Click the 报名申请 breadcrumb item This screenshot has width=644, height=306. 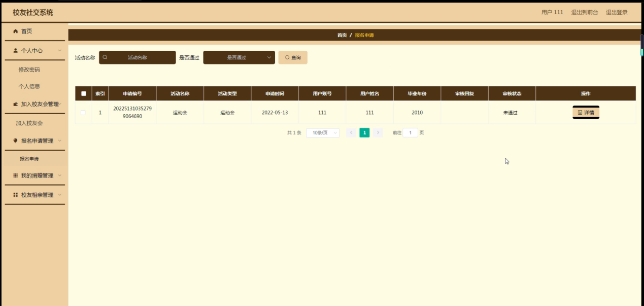[364, 35]
